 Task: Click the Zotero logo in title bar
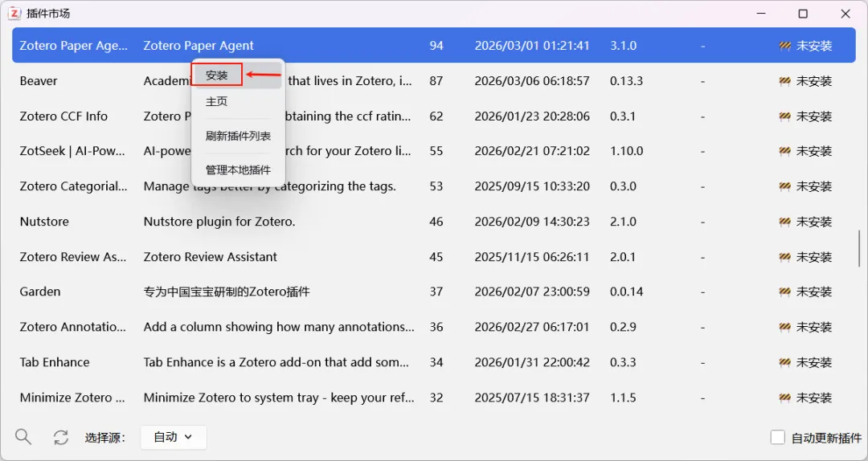click(x=14, y=14)
